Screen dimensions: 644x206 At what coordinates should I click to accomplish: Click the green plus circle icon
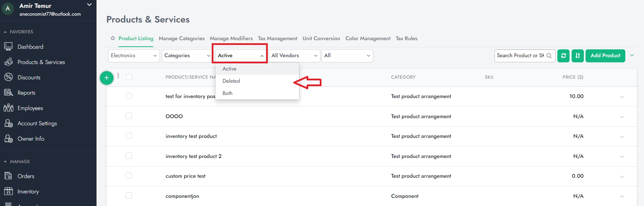click(x=107, y=78)
